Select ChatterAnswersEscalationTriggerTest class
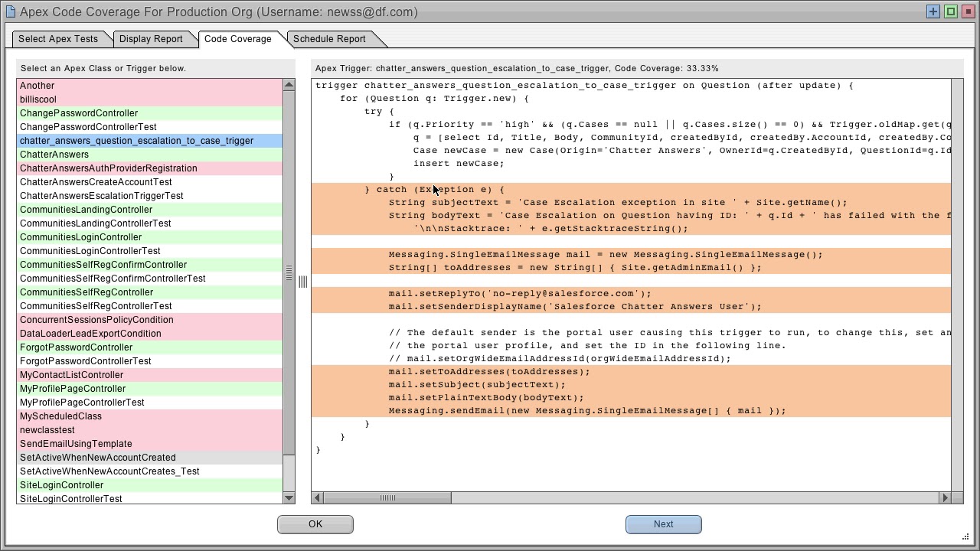Viewport: 980px width, 551px height. click(150, 196)
